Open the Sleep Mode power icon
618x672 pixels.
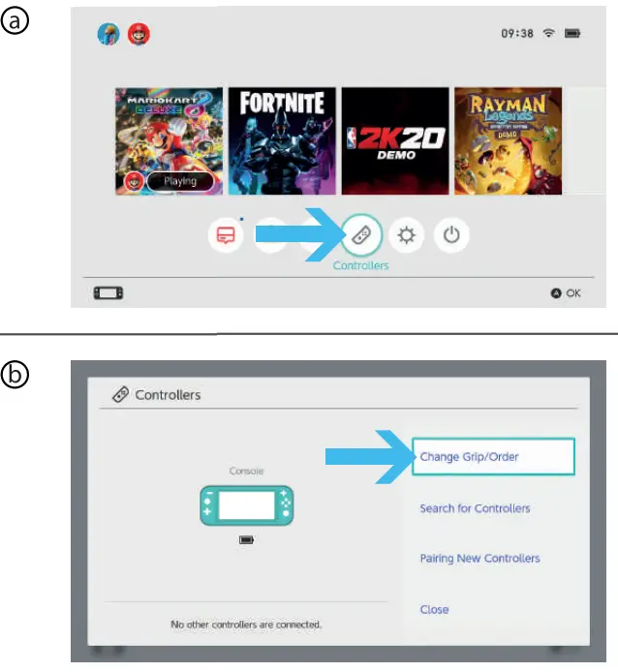(451, 235)
